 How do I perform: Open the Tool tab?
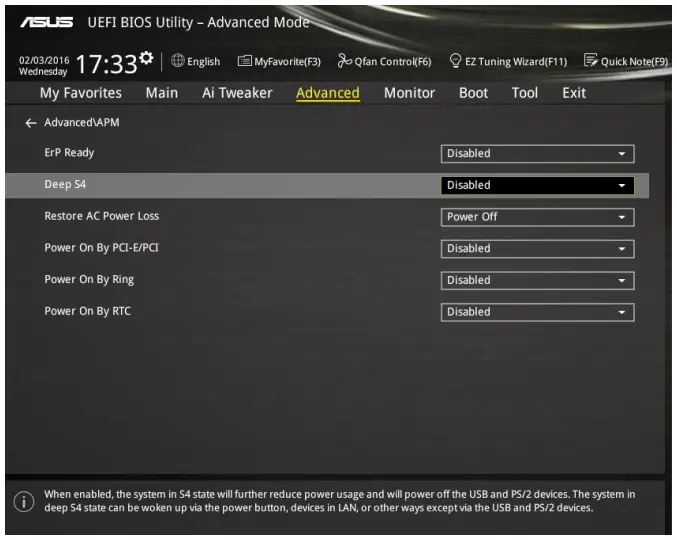click(x=525, y=93)
